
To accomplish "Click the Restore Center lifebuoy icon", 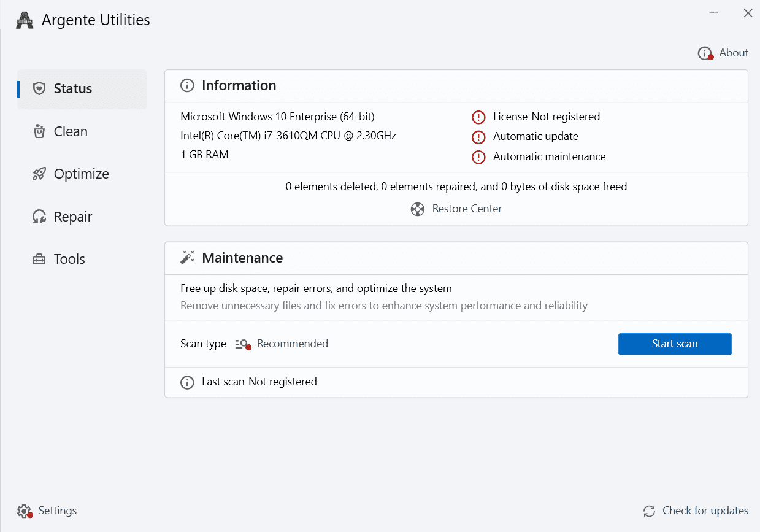I will tap(418, 209).
